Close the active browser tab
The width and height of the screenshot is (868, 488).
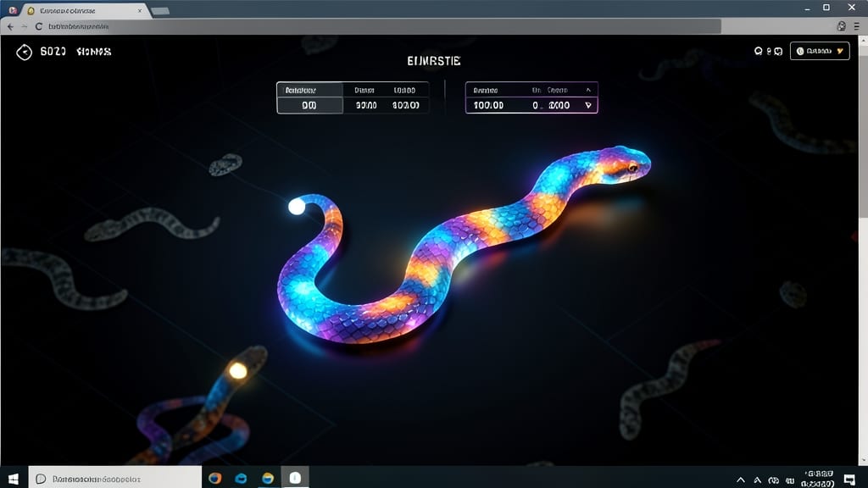pos(140,10)
